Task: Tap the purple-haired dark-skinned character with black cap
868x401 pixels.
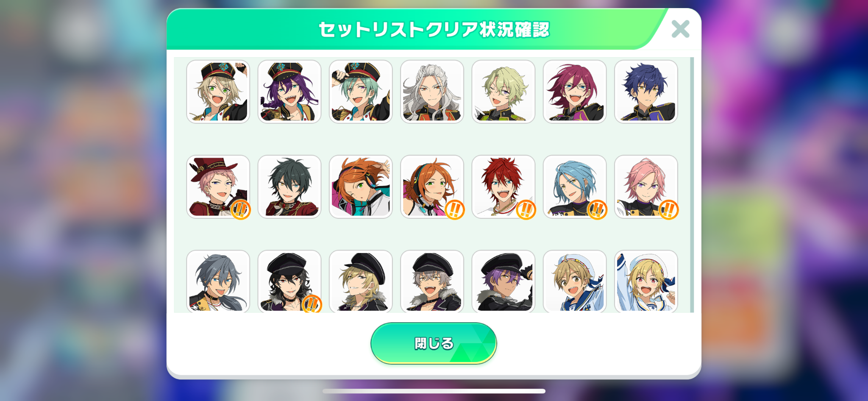Action: [x=503, y=281]
